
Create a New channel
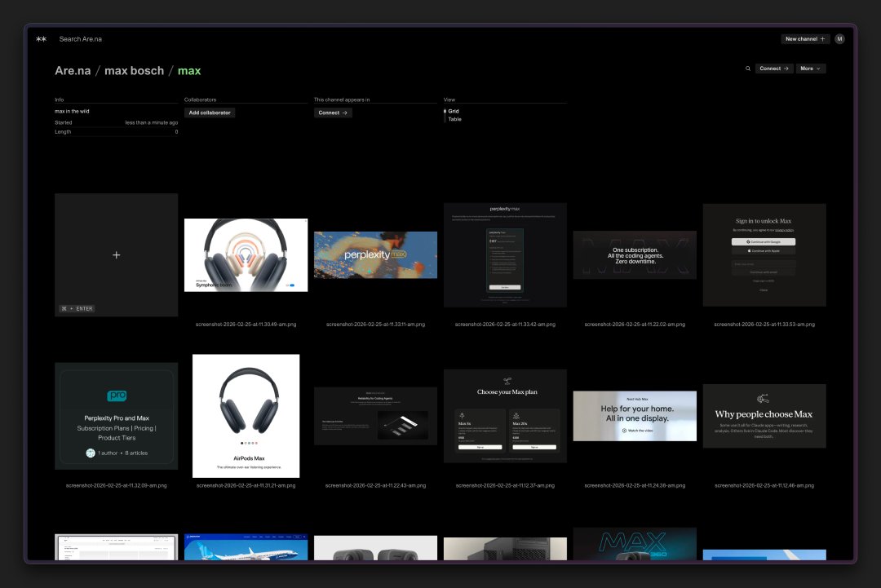point(805,39)
